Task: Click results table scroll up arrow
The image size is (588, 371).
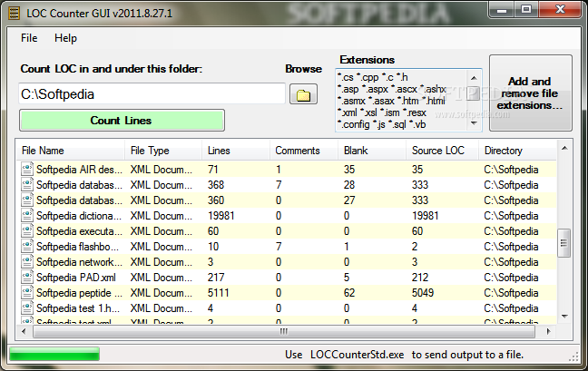Action: [564, 149]
